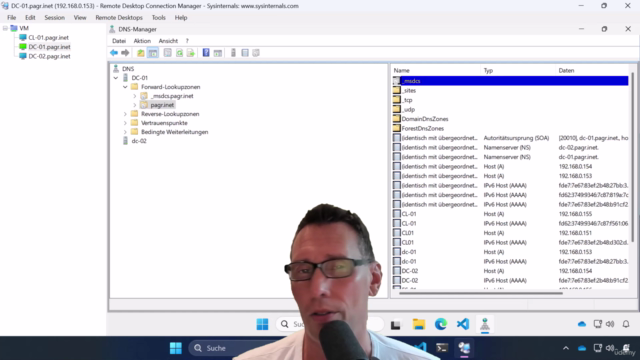Show hidden tray icons chevron on host taskbar
Screen dimensions: 640x360
[x=566, y=348]
